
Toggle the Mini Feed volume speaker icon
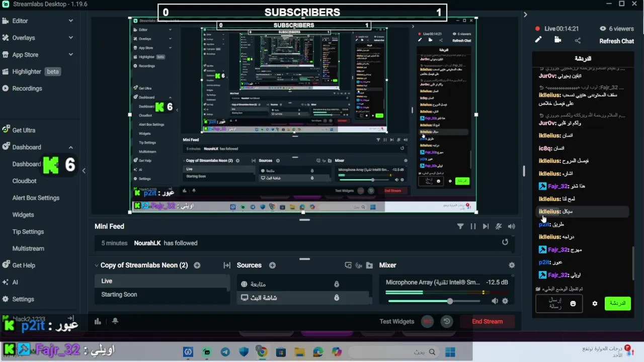[512, 226]
